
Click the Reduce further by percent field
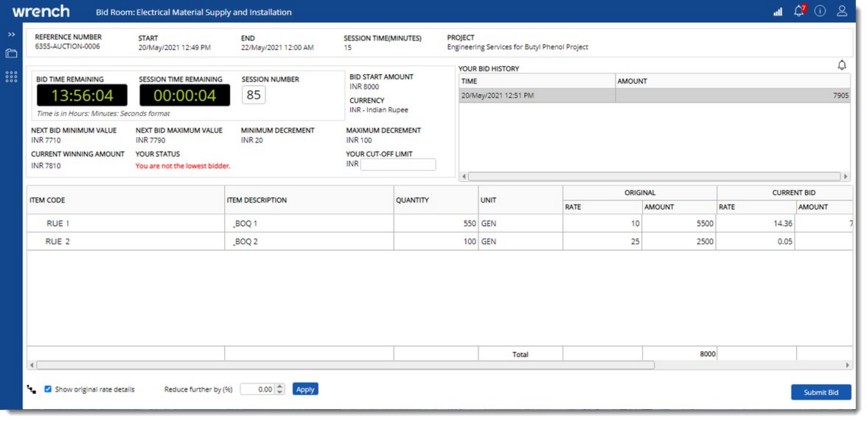[256, 389]
